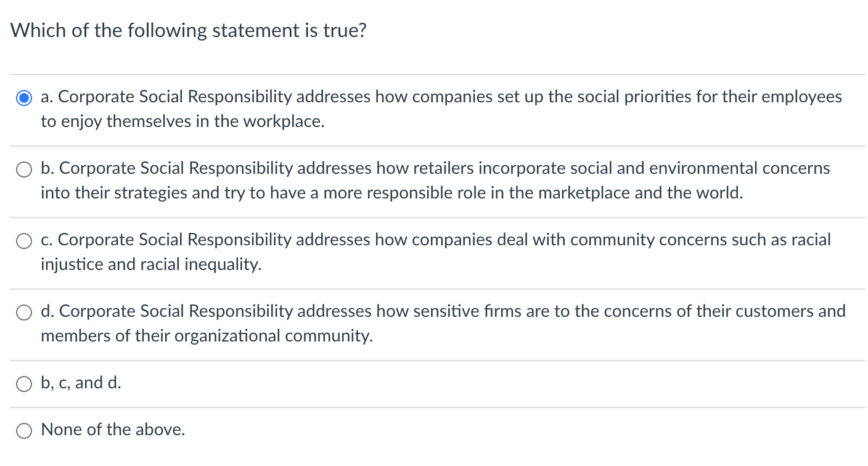Screen dimensions: 868x466
Task: Click the 'None of the above' label text
Action: 112,430
